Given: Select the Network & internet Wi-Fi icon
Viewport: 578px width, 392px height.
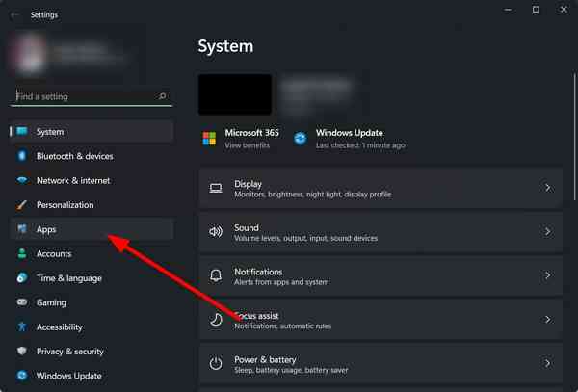Looking at the screenshot, I should click(x=21, y=180).
